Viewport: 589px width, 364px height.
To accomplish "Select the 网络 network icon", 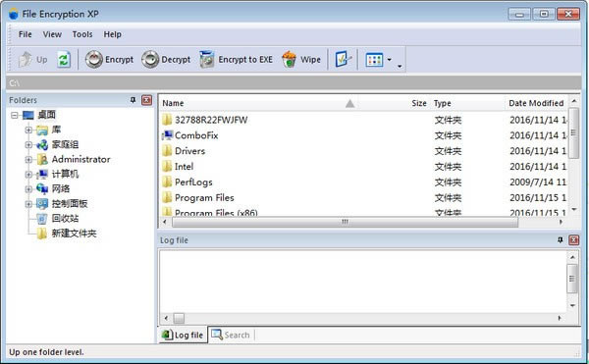I will [42, 188].
